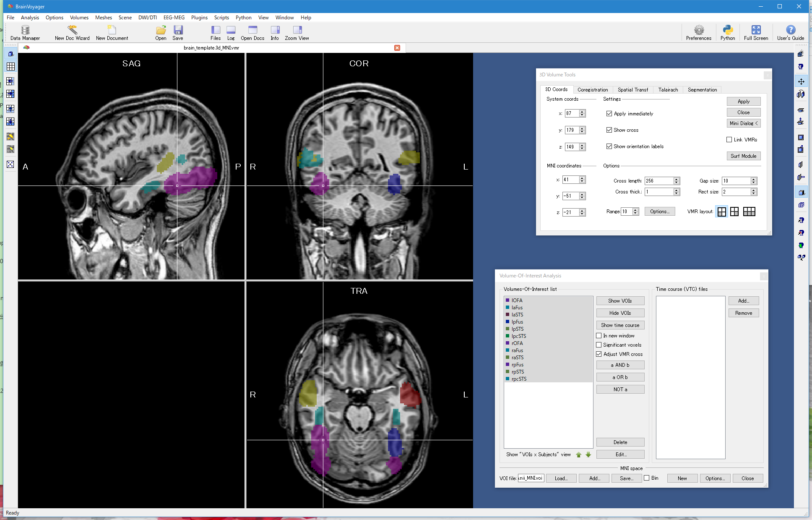Step the system coords x value spinner
812x520 pixels.
click(582, 113)
